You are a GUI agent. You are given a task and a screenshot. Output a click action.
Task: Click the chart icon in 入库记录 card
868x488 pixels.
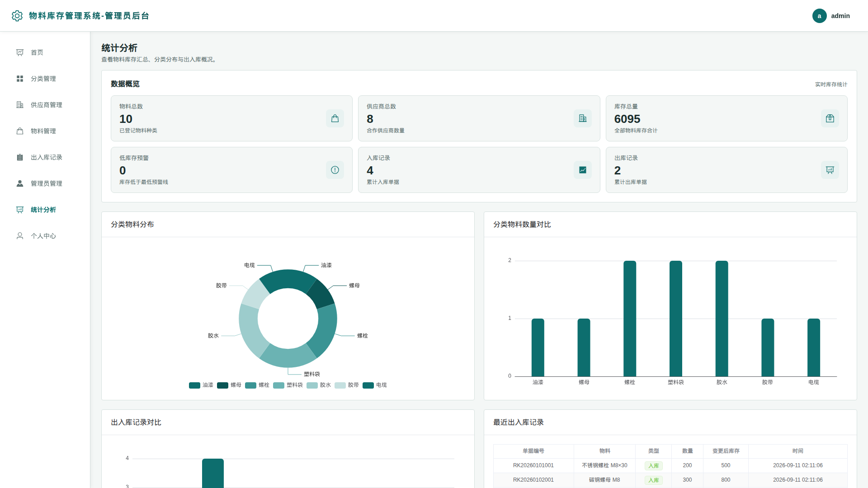(x=583, y=170)
